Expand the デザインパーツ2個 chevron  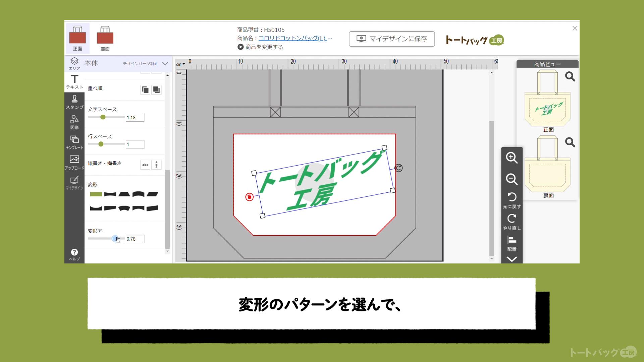tap(165, 63)
